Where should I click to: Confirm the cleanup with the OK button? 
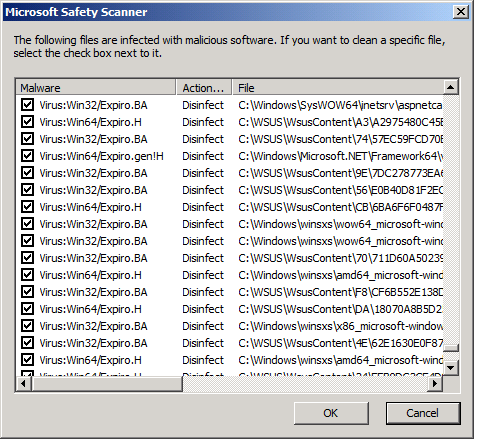click(x=331, y=413)
